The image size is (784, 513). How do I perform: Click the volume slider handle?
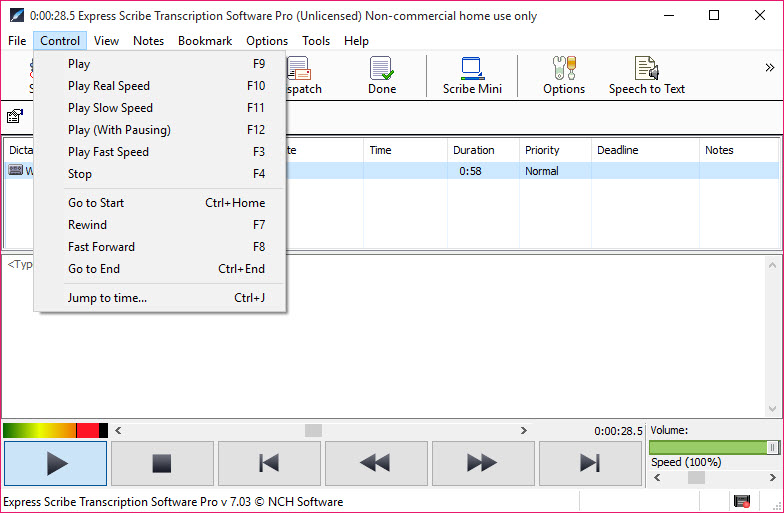pos(772,447)
